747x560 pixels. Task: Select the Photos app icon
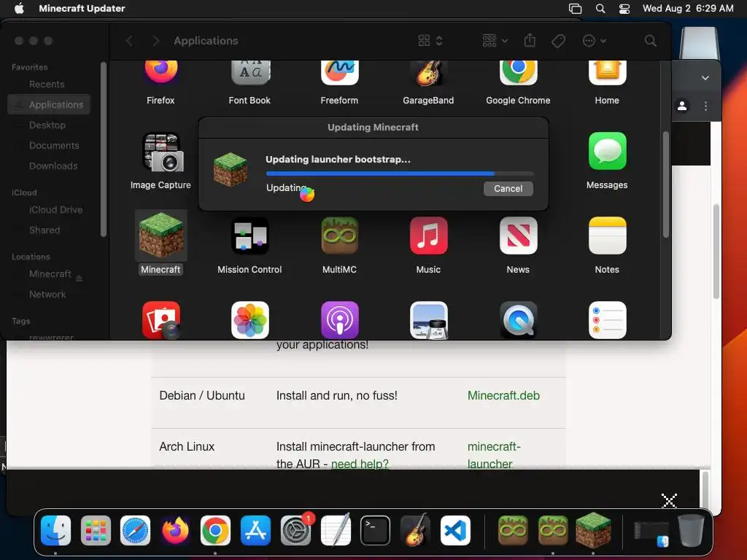tap(249, 320)
